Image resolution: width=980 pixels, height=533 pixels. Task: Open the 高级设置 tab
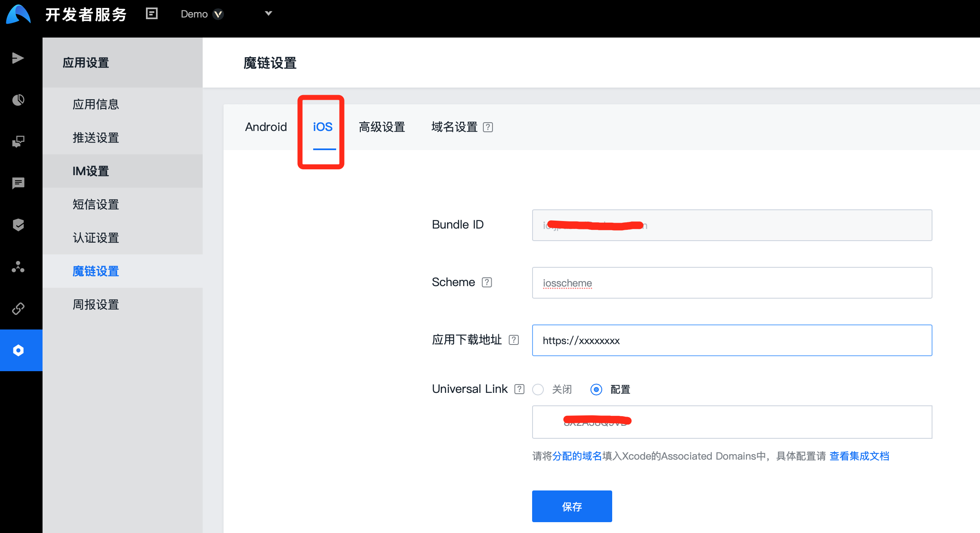382,127
